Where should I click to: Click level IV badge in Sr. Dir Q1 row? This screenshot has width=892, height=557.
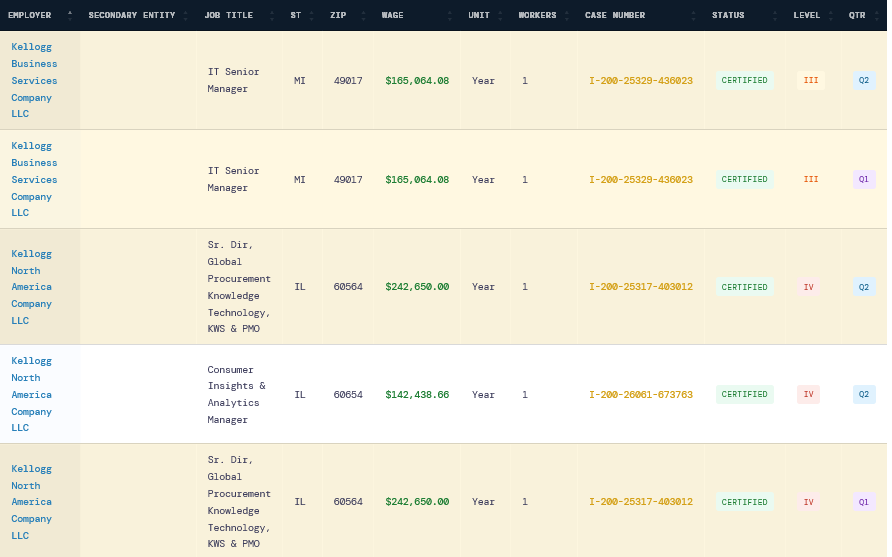click(x=808, y=502)
